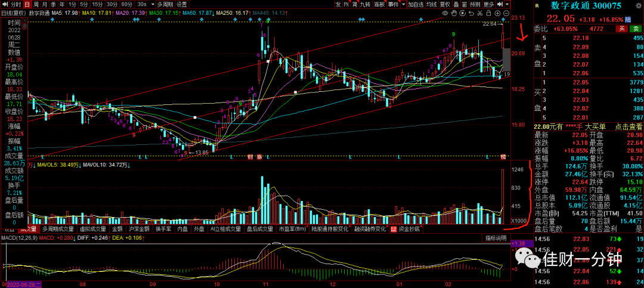Select 陆股通持股变化 indicator tab
This screenshot has height=288, width=644.
pyautogui.click(x=330, y=228)
